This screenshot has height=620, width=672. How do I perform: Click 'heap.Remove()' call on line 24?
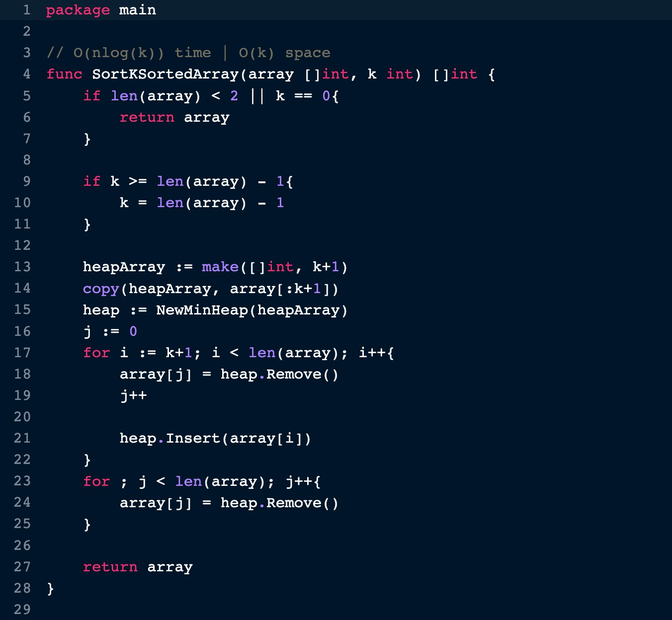(279, 503)
